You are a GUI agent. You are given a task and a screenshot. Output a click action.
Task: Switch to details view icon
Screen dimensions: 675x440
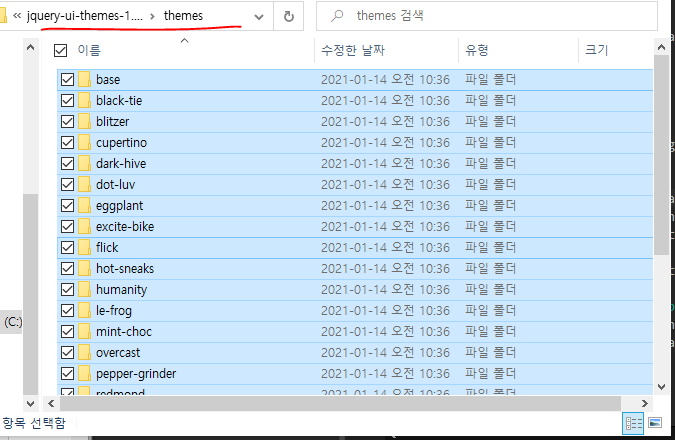coord(634,423)
